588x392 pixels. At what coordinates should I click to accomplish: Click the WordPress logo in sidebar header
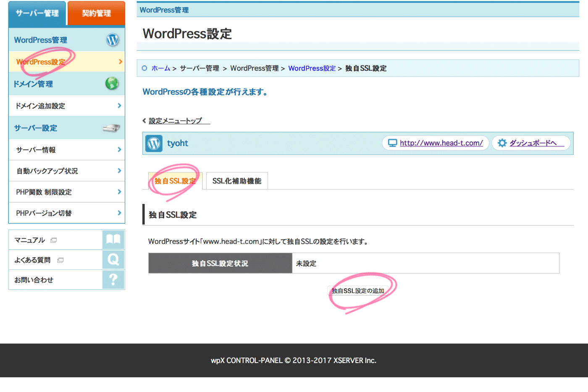pos(113,40)
